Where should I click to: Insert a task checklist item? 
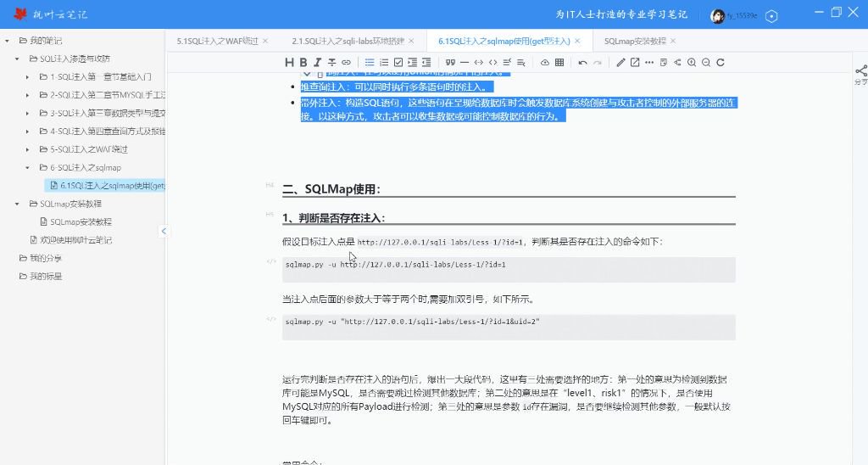pyautogui.click(x=398, y=63)
